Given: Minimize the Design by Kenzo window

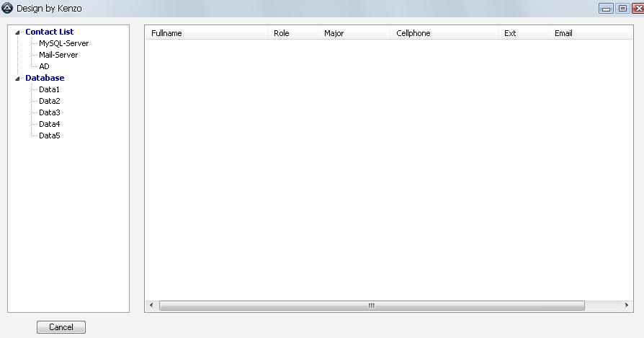Looking at the screenshot, I should point(606,9).
